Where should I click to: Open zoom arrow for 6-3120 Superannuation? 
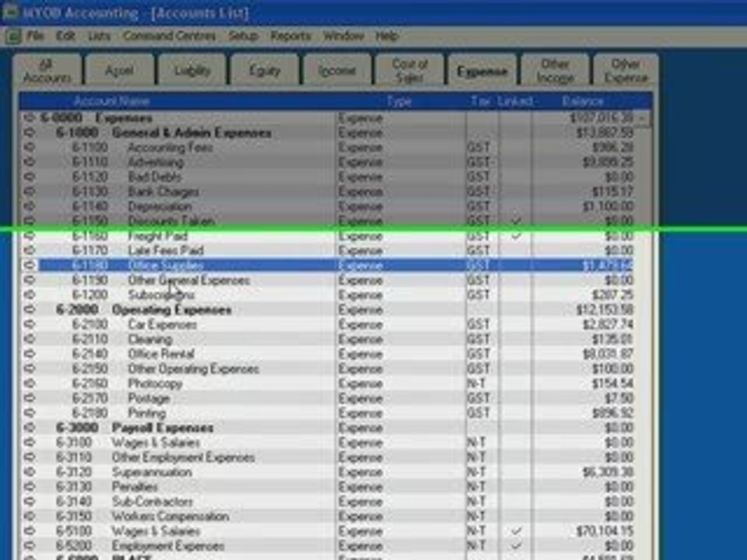[30, 472]
